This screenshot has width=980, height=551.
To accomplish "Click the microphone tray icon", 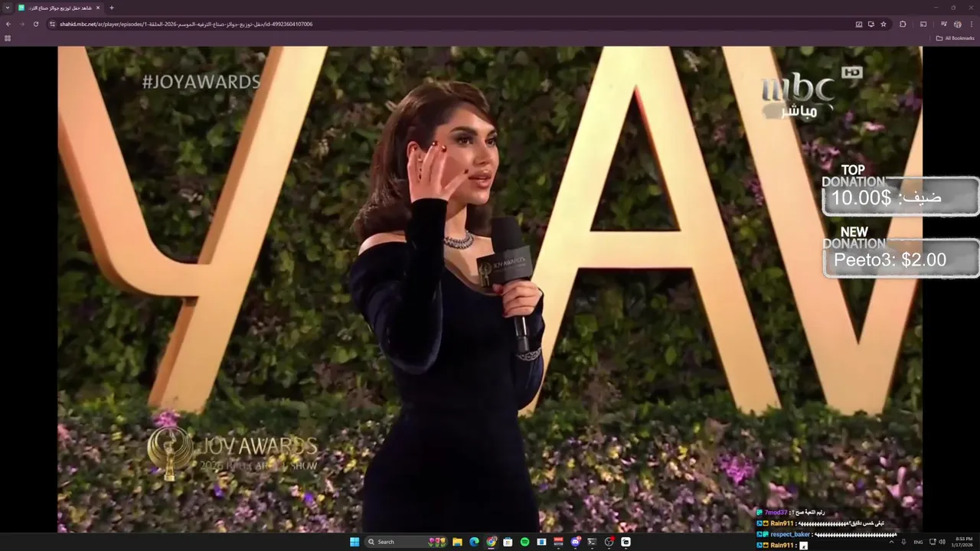I will click(x=904, y=542).
